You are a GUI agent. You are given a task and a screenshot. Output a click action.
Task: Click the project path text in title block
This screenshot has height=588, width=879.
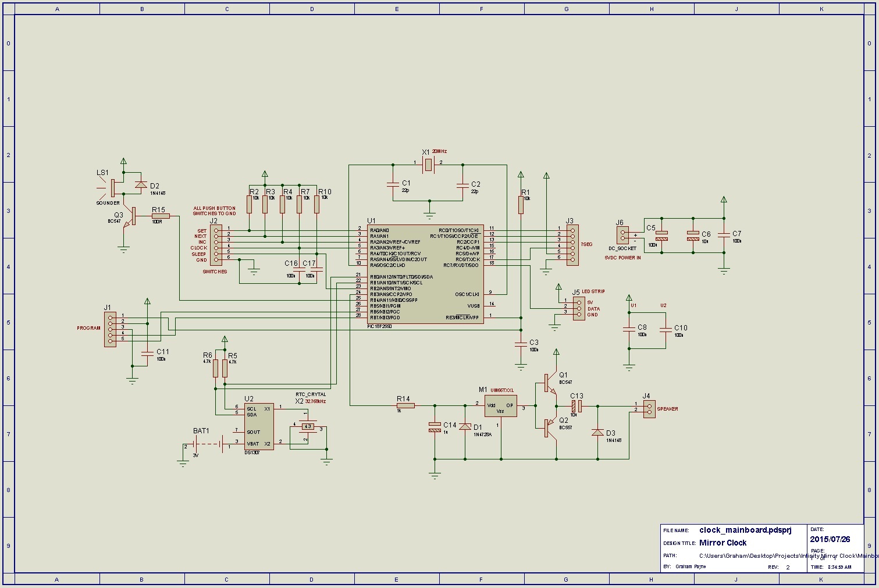click(789, 555)
